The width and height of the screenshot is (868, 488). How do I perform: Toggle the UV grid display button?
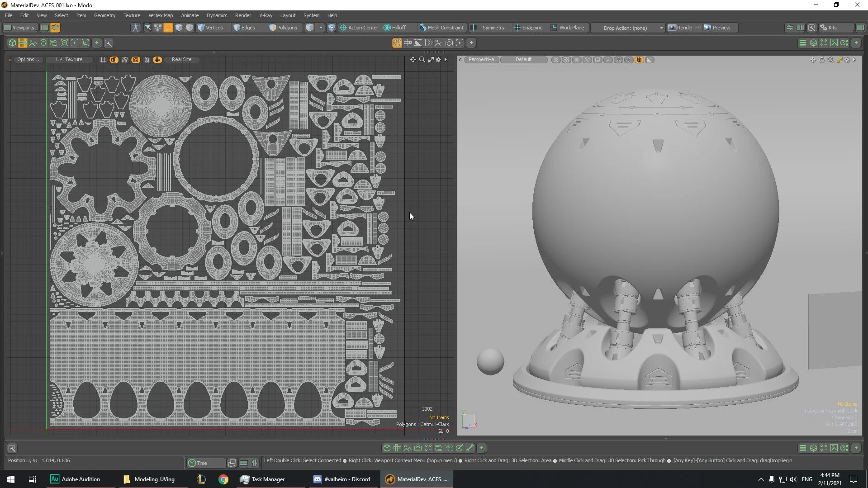102,59
